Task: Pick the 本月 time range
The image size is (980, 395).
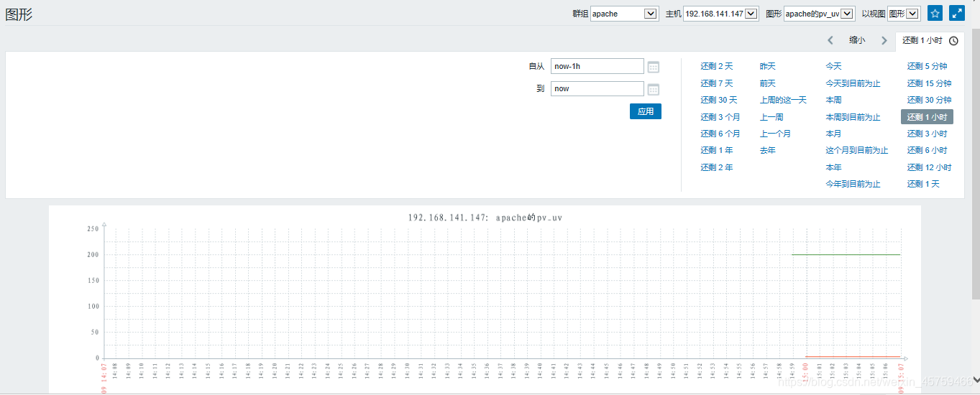Action: point(833,134)
